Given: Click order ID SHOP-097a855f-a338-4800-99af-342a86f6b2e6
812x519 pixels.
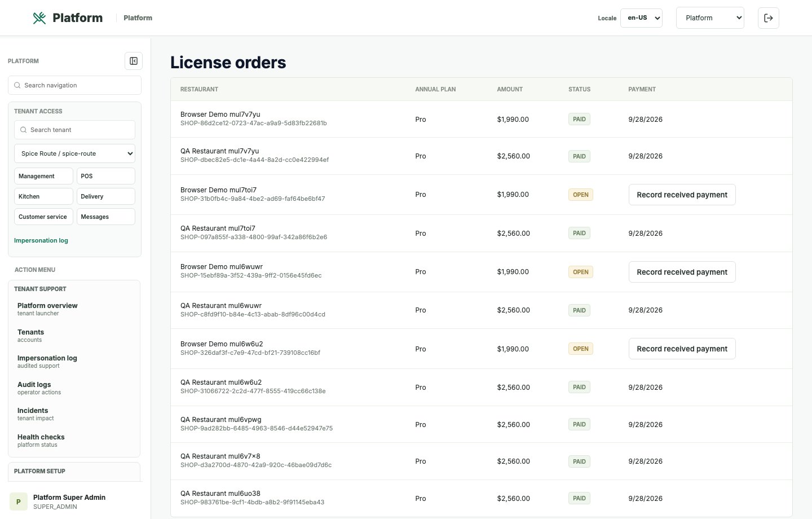Looking at the screenshot, I should tap(254, 237).
